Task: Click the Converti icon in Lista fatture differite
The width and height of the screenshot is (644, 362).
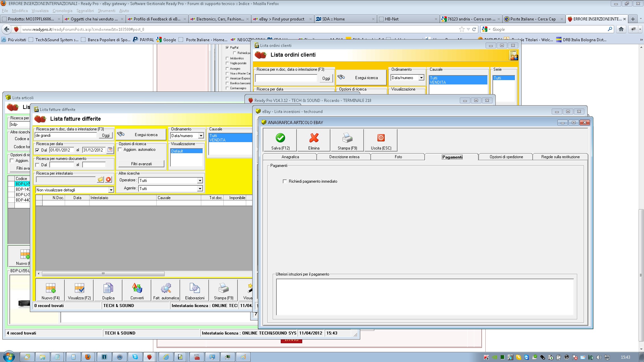Action: click(137, 288)
